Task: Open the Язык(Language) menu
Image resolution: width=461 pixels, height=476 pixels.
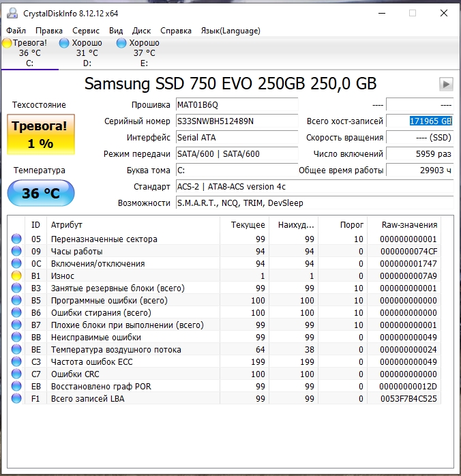Action: point(230,31)
